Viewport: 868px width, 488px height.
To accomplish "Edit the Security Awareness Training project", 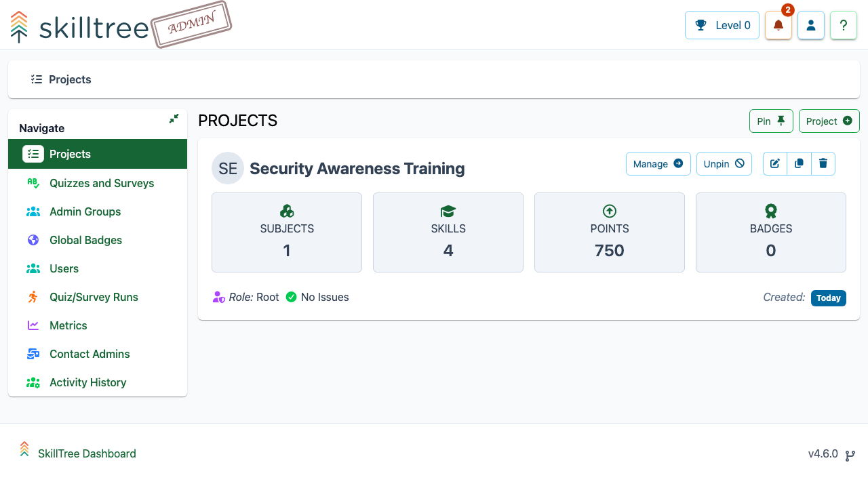I will click(775, 163).
